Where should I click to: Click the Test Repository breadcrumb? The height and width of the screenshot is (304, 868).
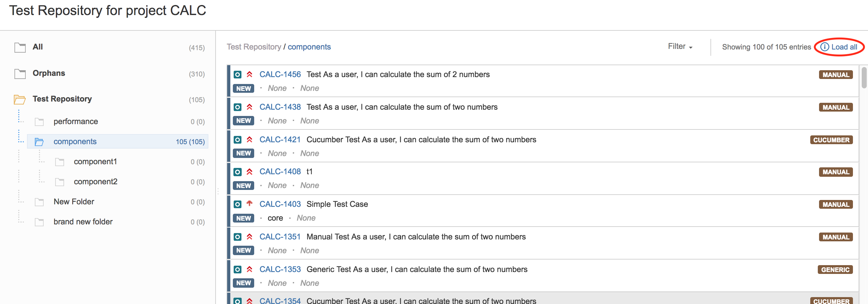(x=254, y=47)
